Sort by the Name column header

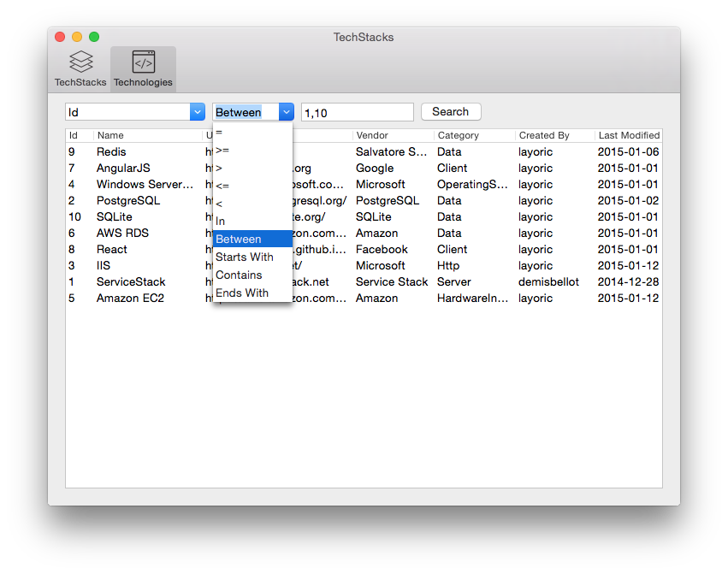tap(111, 134)
